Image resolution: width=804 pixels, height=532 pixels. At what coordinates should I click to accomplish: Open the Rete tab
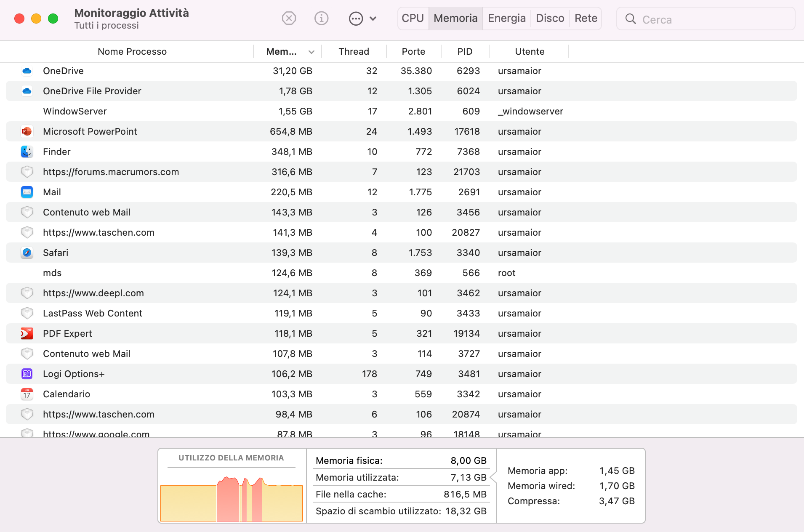(x=586, y=19)
